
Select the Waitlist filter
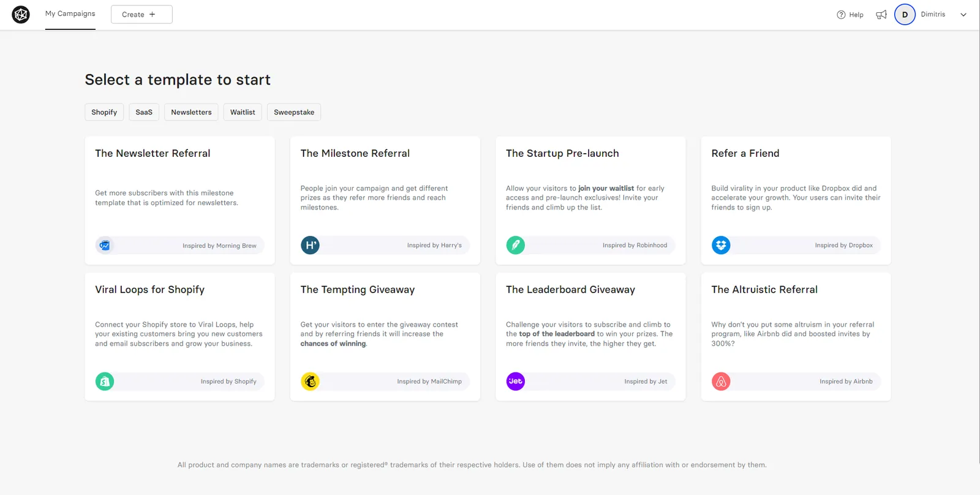pyautogui.click(x=243, y=112)
